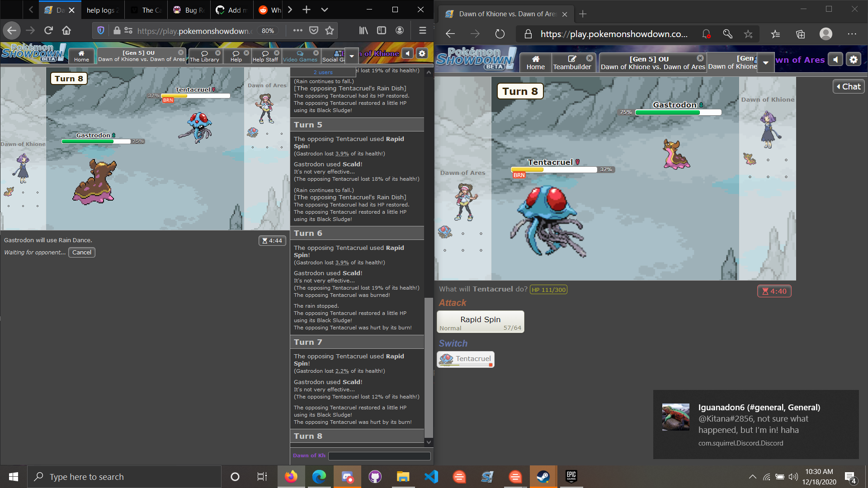Click Windows taskbar search box

coord(124,477)
